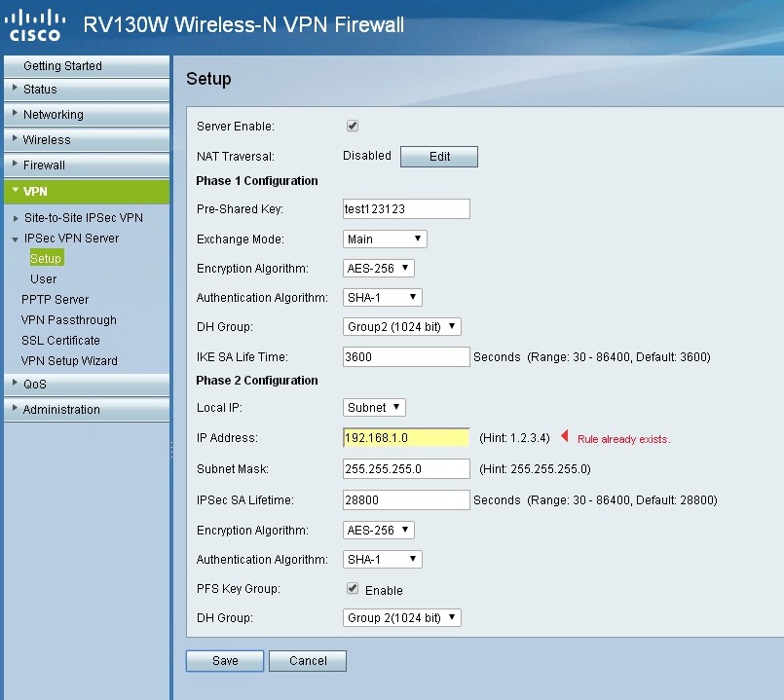Open Getting Started page
The width and height of the screenshot is (784, 700).
pos(87,66)
